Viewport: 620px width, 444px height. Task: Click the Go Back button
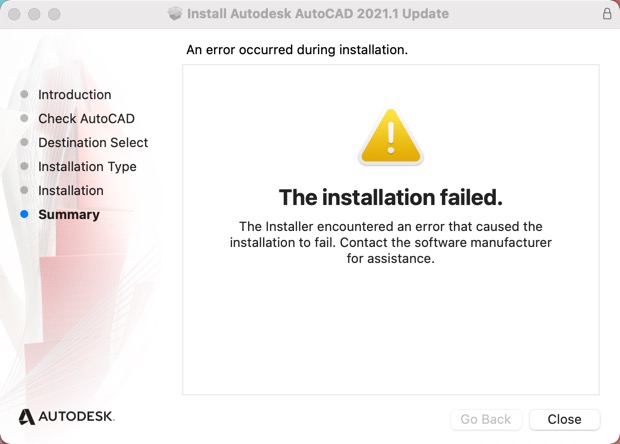click(485, 419)
